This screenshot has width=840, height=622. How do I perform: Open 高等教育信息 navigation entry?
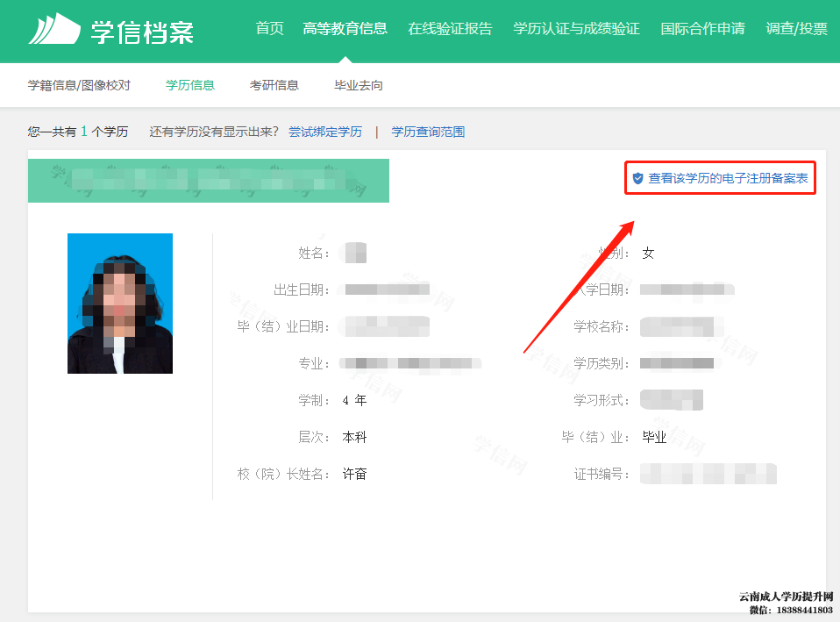(x=346, y=28)
